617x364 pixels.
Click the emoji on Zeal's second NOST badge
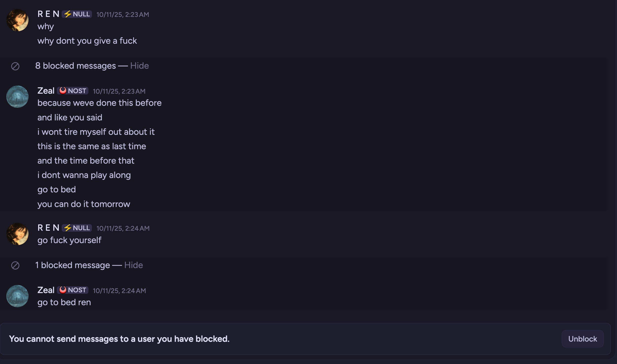pyautogui.click(x=63, y=290)
